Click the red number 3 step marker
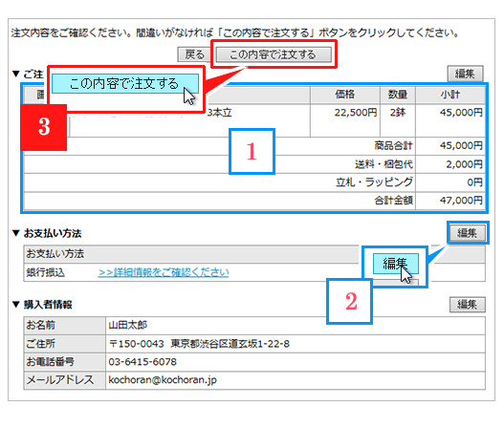 (x=44, y=127)
